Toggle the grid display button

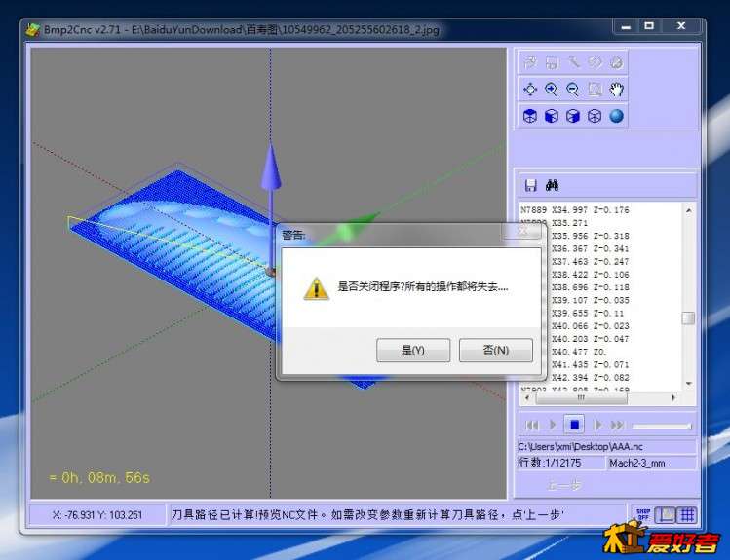686,514
